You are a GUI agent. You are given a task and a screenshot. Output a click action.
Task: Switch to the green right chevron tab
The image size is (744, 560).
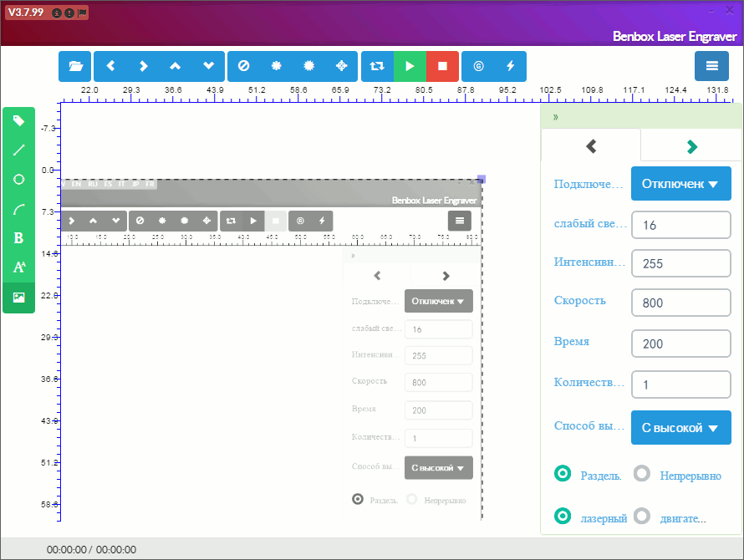click(x=692, y=146)
